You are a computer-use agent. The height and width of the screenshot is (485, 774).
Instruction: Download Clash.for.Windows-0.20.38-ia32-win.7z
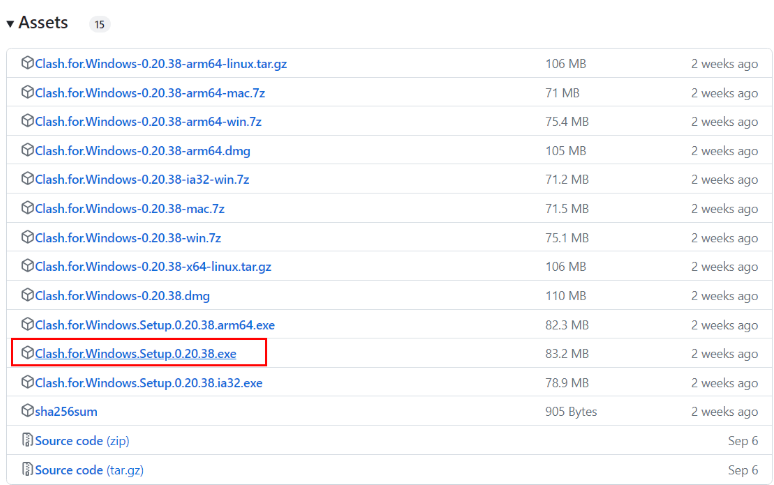point(142,180)
